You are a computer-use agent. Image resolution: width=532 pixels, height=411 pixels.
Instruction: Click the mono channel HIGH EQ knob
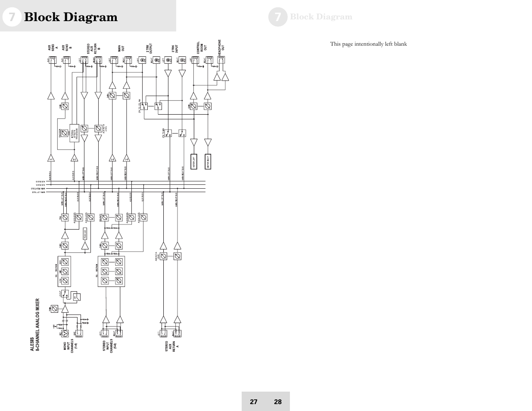65,262
